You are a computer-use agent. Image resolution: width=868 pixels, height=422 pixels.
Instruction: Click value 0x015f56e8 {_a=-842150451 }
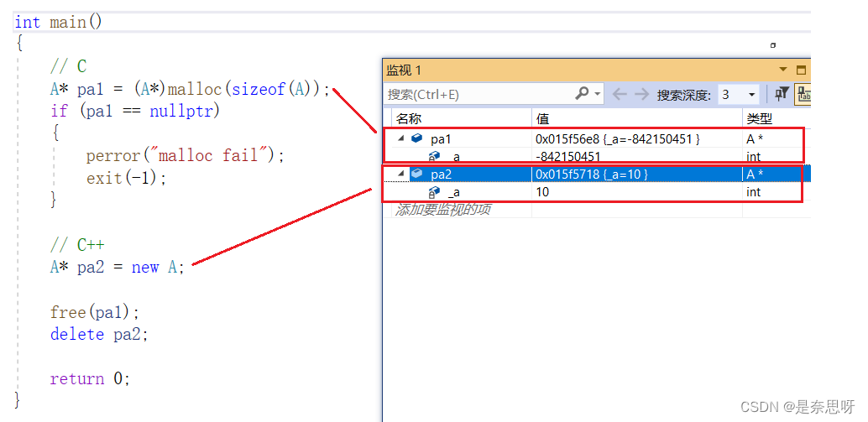(618, 138)
